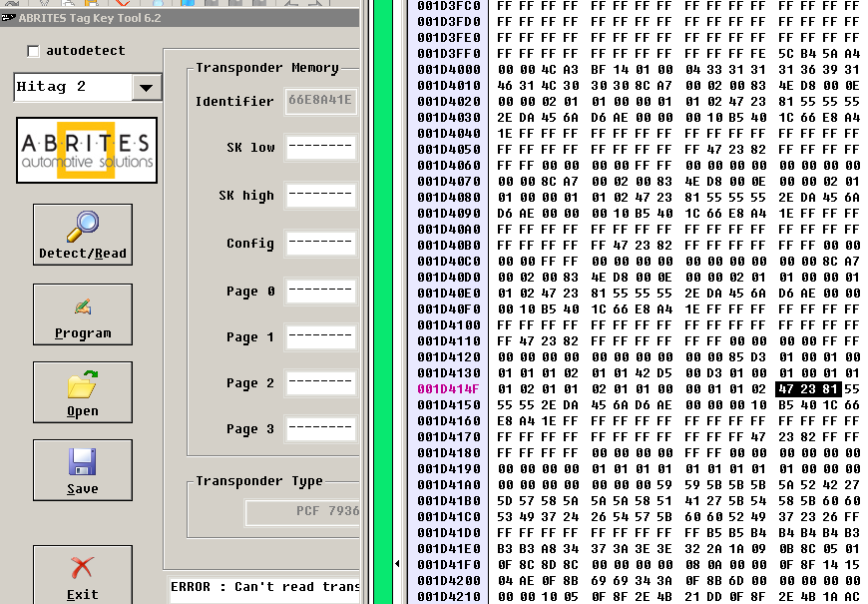Select highlighted bytes 47 23 81 in hex view

pyautogui.click(x=809, y=388)
